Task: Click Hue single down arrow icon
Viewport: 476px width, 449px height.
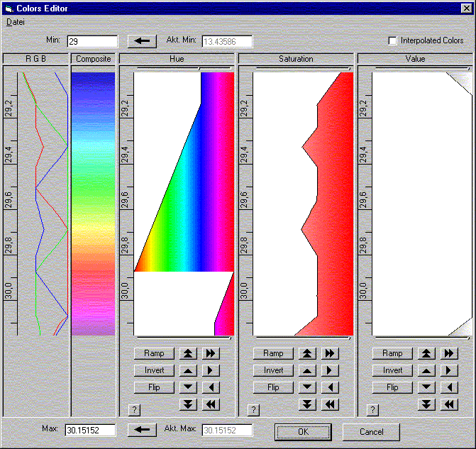Action: tap(188, 387)
